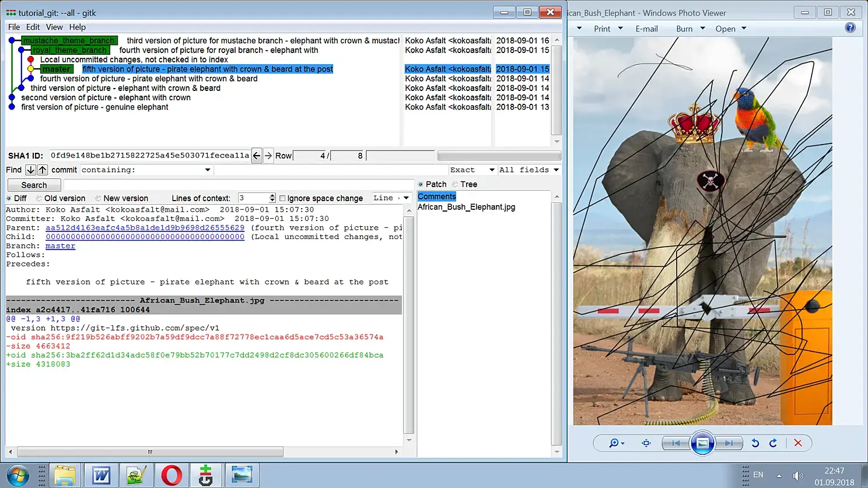Enable Ignore space change checkbox
The width and height of the screenshot is (868, 488).
[282, 198]
